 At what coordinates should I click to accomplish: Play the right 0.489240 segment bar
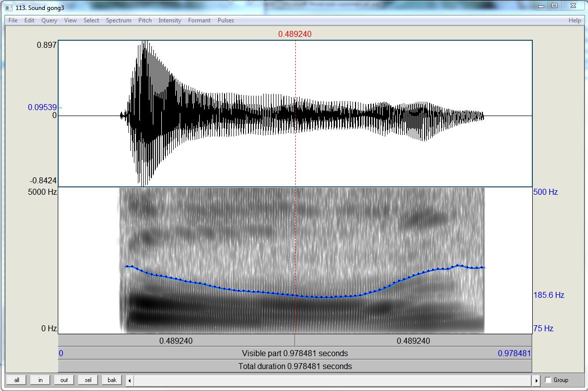pyautogui.click(x=414, y=340)
